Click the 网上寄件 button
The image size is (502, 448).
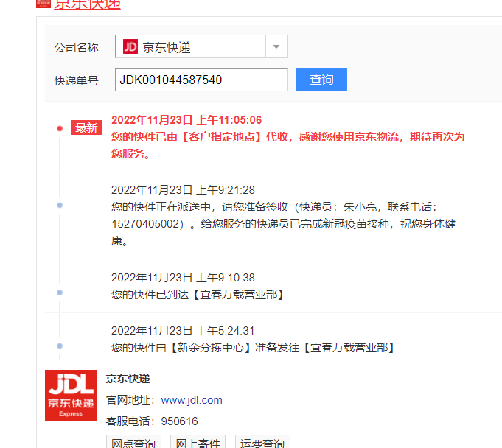tap(198, 442)
